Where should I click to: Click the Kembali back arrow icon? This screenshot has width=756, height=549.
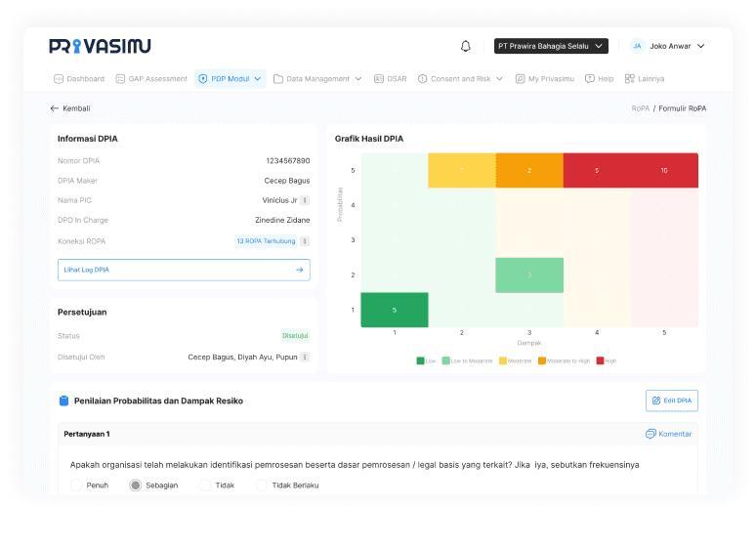[55, 108]
